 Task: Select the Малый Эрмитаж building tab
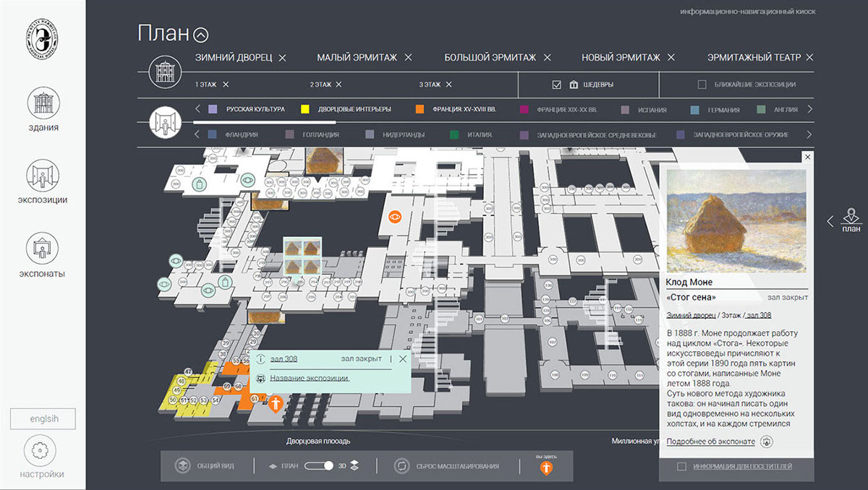point(357,58)
